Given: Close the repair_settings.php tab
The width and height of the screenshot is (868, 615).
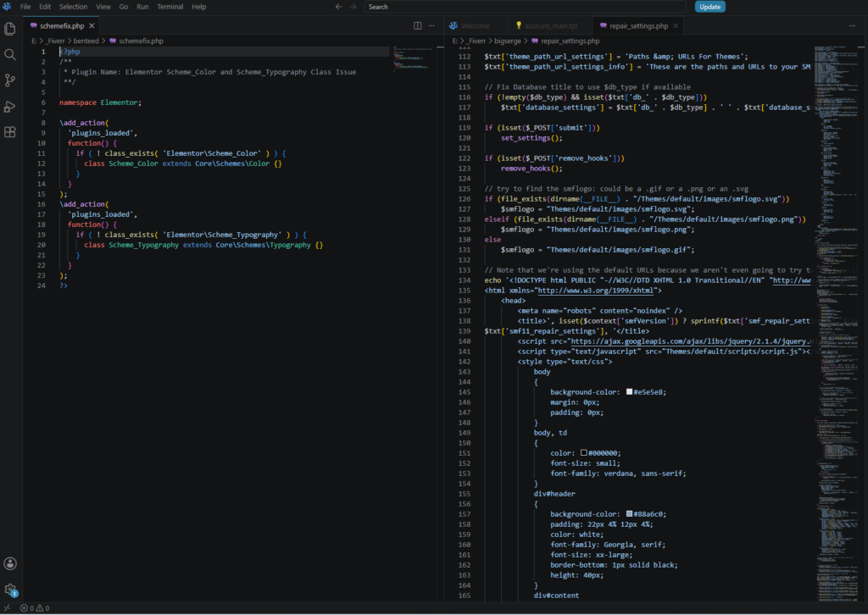Looking at the screenshot, I should (x=676, y=26).
